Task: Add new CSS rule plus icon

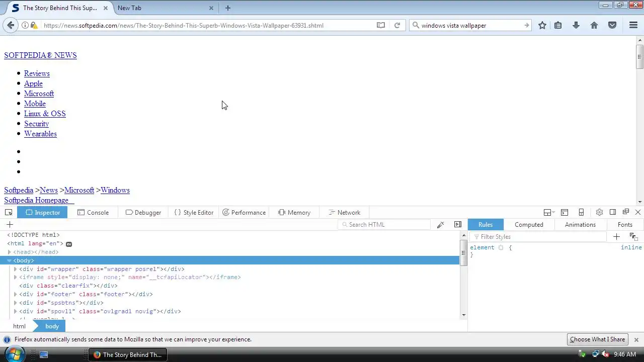Action: pos(616,236)
